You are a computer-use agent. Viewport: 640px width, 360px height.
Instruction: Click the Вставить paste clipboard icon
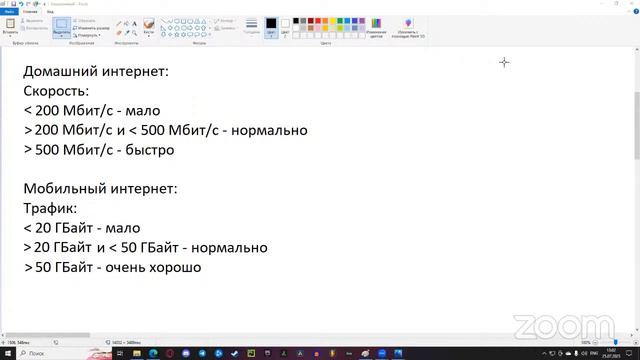pyautogui.click(x=10, y=23)
